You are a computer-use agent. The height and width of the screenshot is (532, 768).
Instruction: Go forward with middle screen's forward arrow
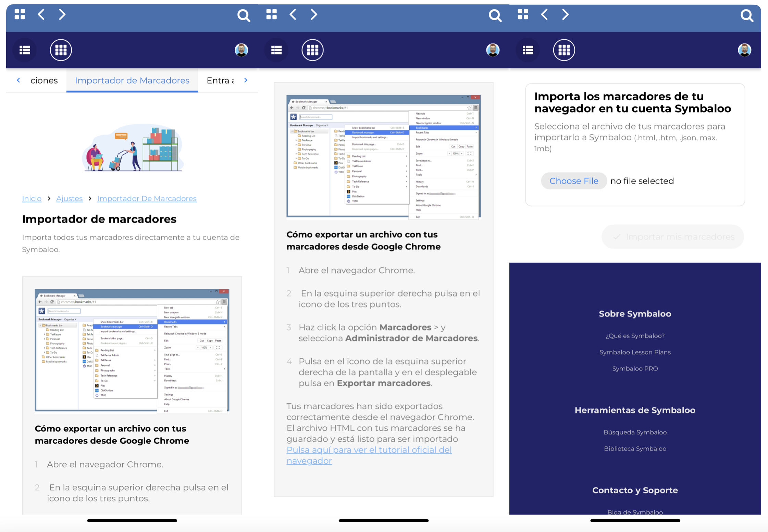coord(314,14)
